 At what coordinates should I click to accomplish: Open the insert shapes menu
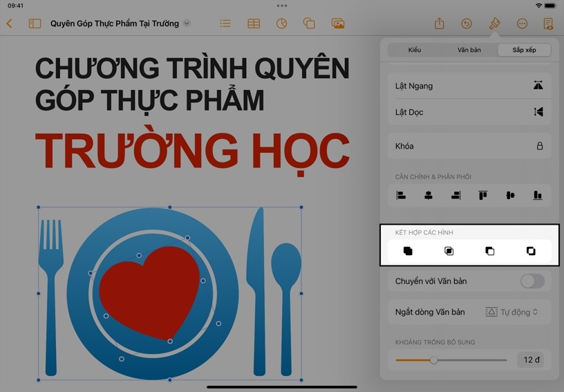(309, 24)
